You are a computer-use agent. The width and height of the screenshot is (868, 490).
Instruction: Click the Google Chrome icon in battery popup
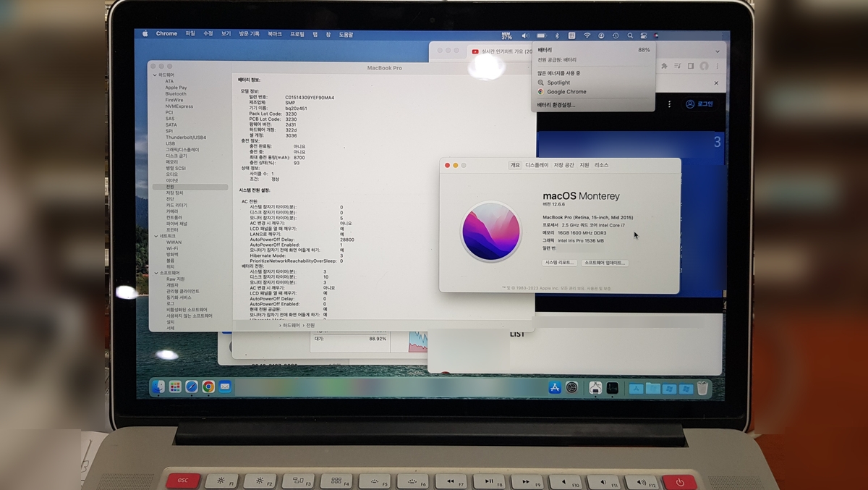pos(540,92)
